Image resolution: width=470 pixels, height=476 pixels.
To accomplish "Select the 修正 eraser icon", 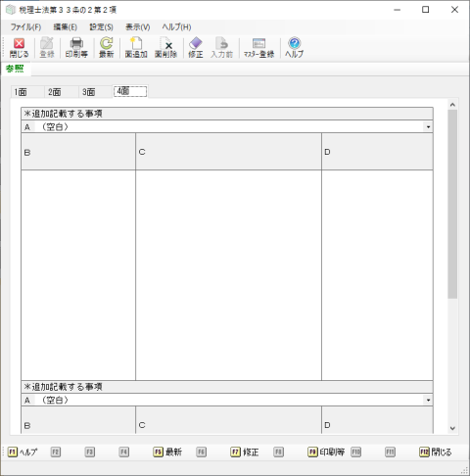I will tap(196, 48).
